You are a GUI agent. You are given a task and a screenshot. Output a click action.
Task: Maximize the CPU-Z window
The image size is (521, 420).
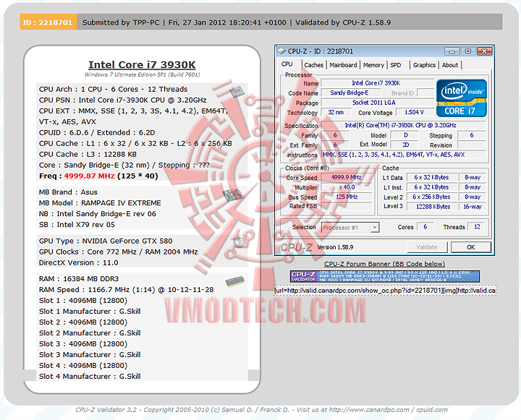coord(468,51)
